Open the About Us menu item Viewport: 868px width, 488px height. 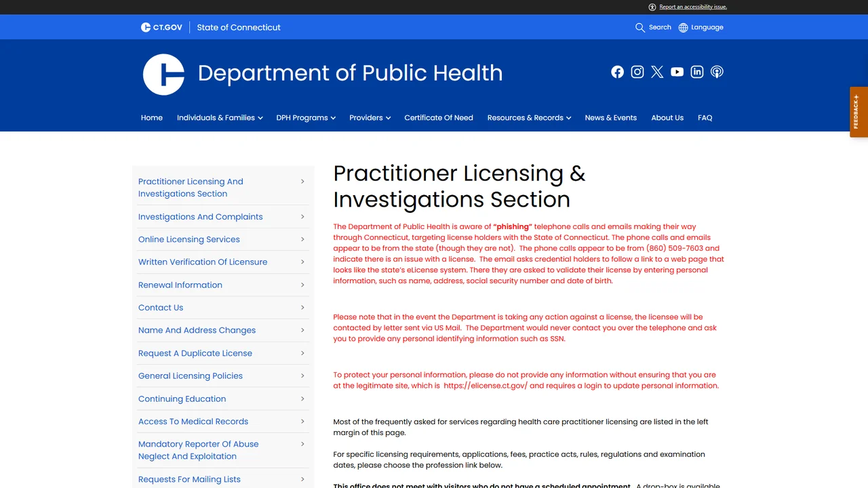[x=667, y=118]
